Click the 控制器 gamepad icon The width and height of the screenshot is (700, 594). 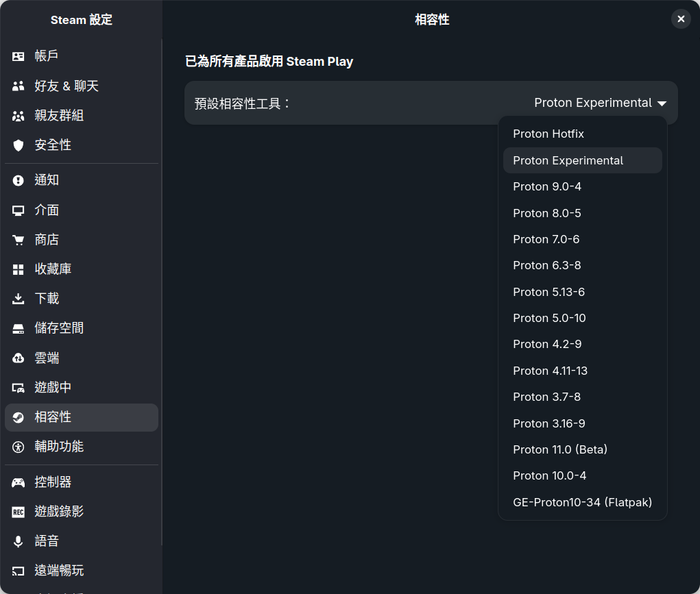click(19, 482)
